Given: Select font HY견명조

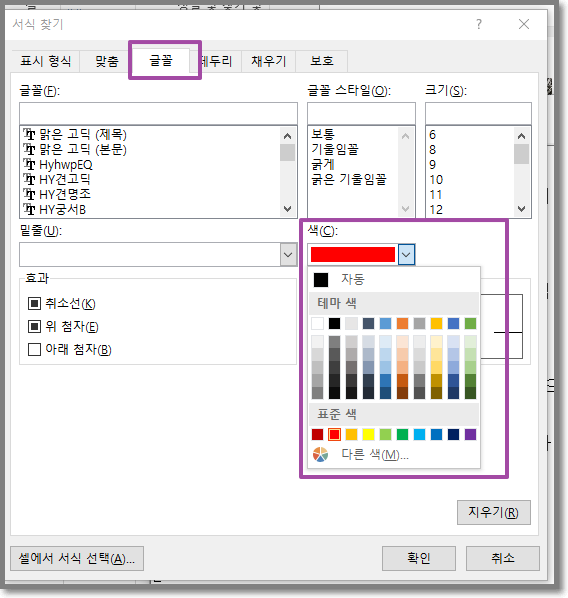Looking at the screenshot, I should (x=150, y=194).
